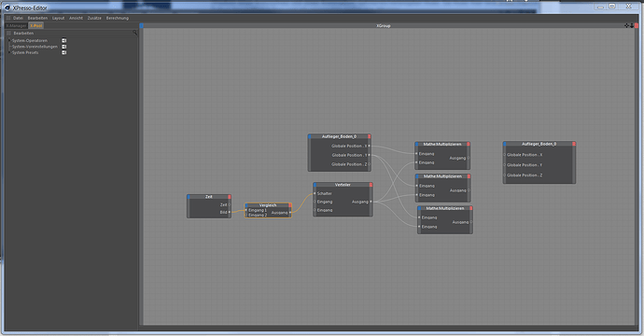Image resolution: width=644 pixels, height=336 pixels.
Task: Click Eingang 1 port on Vergleich node
Action: click(246, 210)
